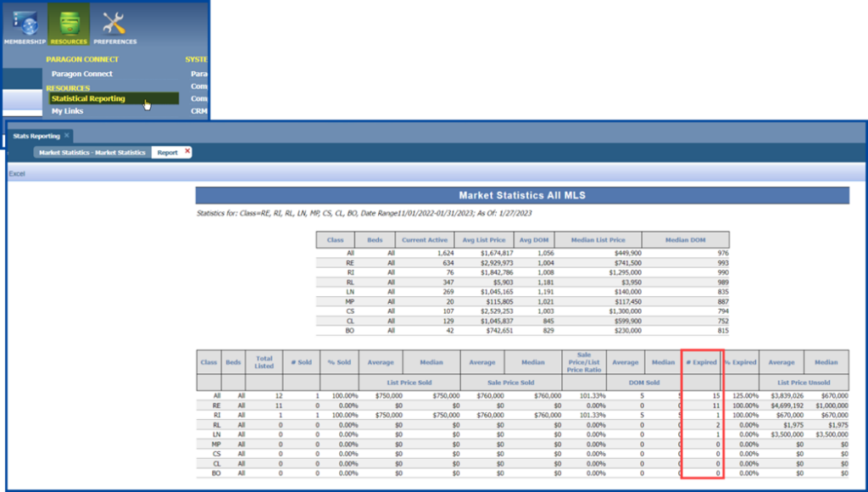Select the Report tab
Viewport: 868px width, 492px height.
[166, 153]
